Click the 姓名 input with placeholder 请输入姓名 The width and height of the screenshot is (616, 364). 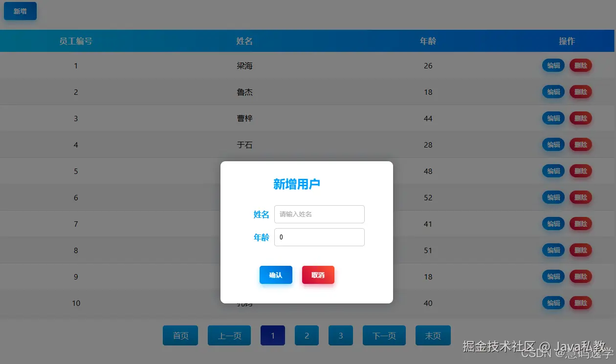319,214
